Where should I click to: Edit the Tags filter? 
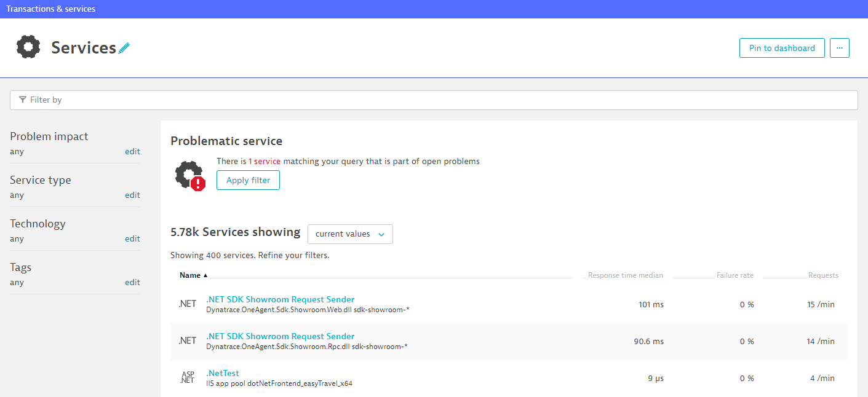pyautogui.click(x=133, y=282)
